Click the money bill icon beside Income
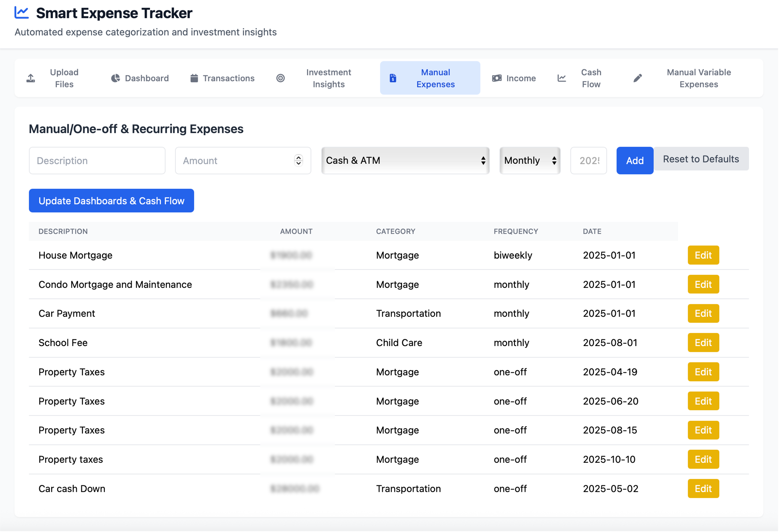Screen dimensions: 779x532 (x=497, y=78)
